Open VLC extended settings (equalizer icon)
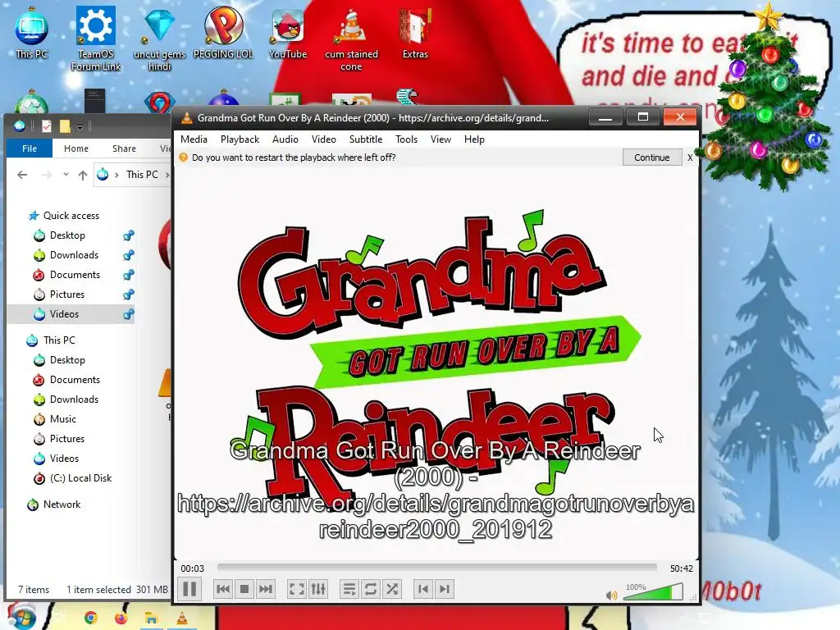 coord(318,589)
